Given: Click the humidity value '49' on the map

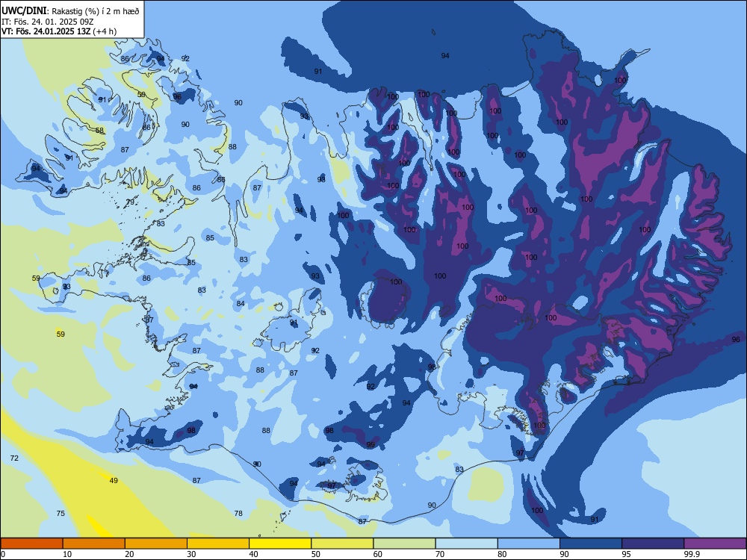Looking at the screenshot, I should pos(114,480).
